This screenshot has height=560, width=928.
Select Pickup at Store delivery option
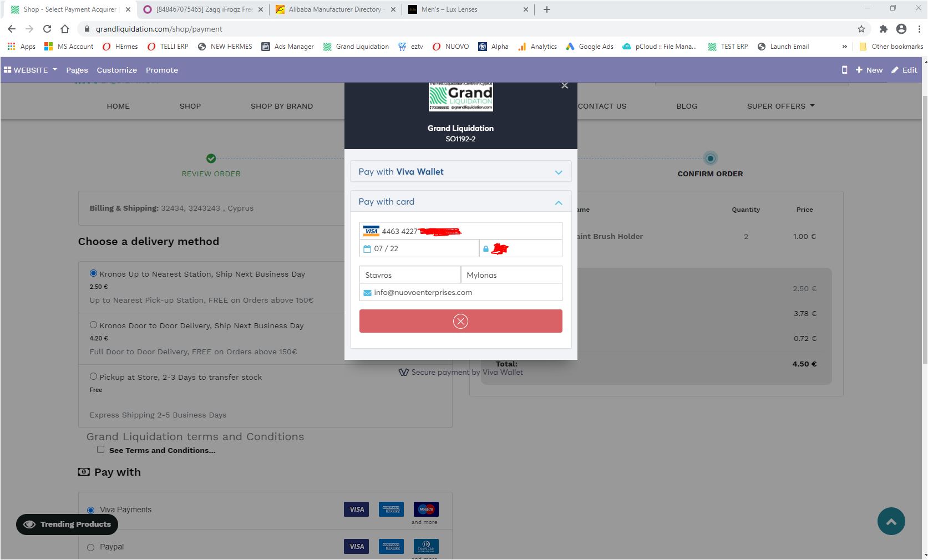(93, 376)
